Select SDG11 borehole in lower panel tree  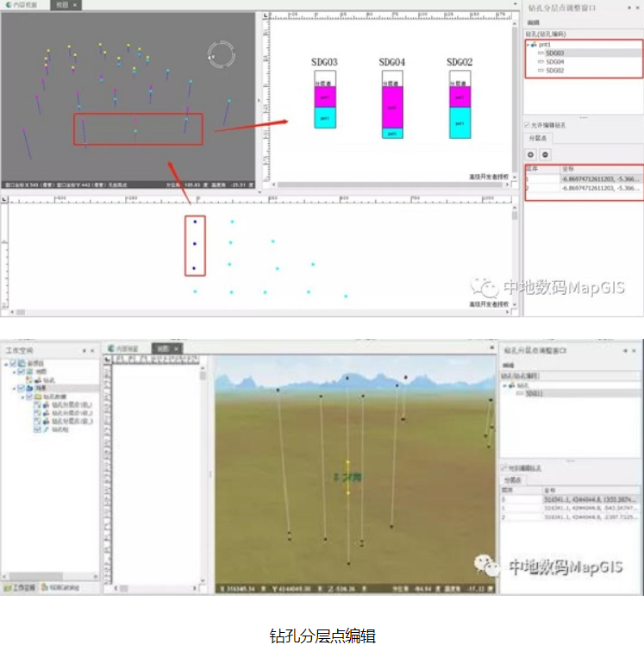coord(535,394)
